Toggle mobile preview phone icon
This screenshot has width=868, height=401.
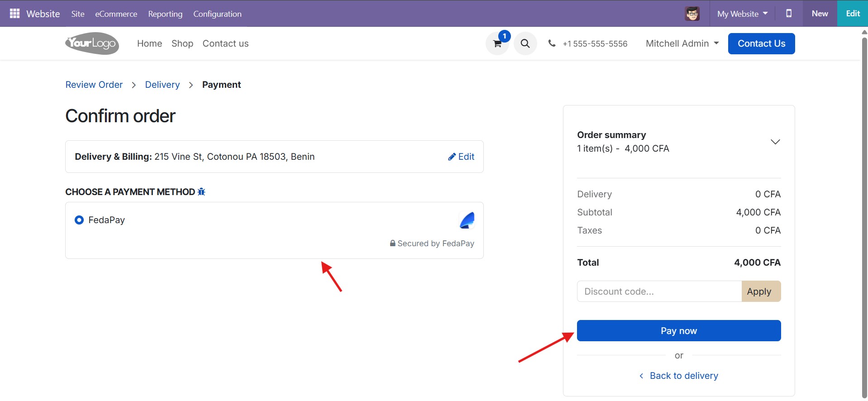[789, 14]
